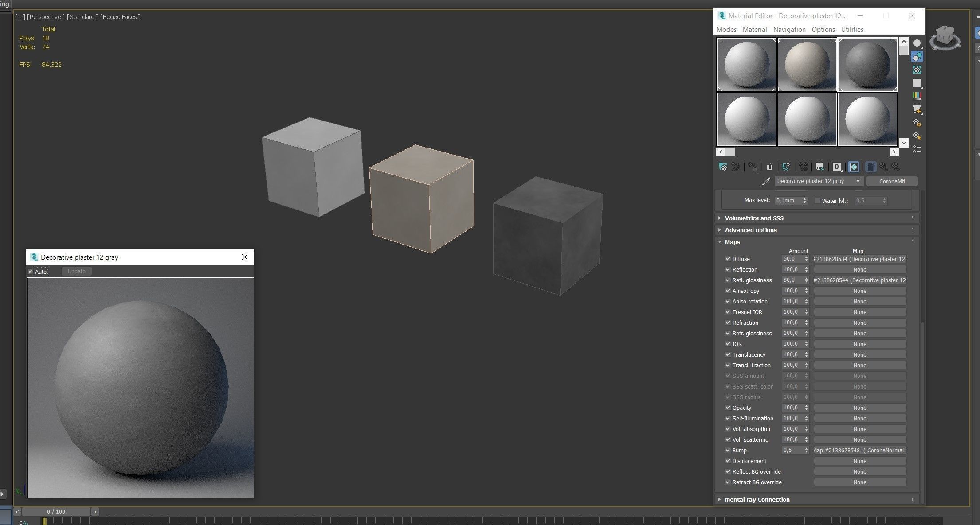Screen dimensions: 980x525
Task: Click the trash Reset Map/Mtl icon
Action: tap(769, 167)
